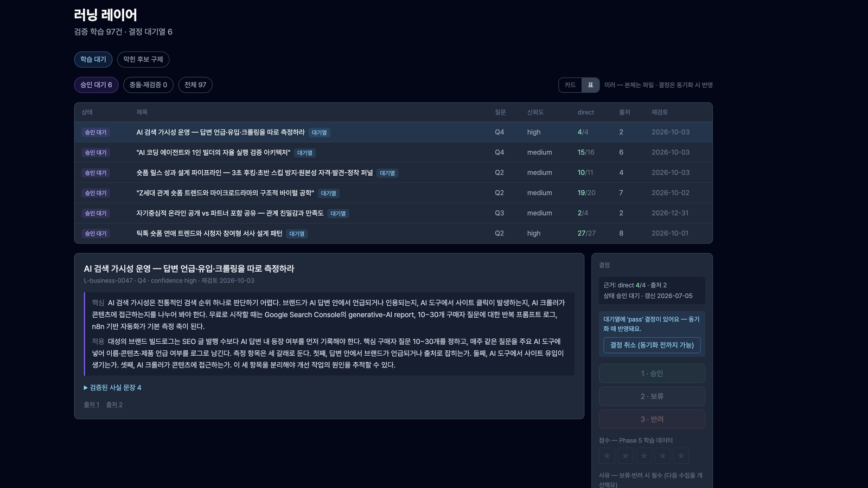The width and height of the screenshot is (868, 488).
Task: Open the 학습 대기 tab
Action: tap(93, 59)
